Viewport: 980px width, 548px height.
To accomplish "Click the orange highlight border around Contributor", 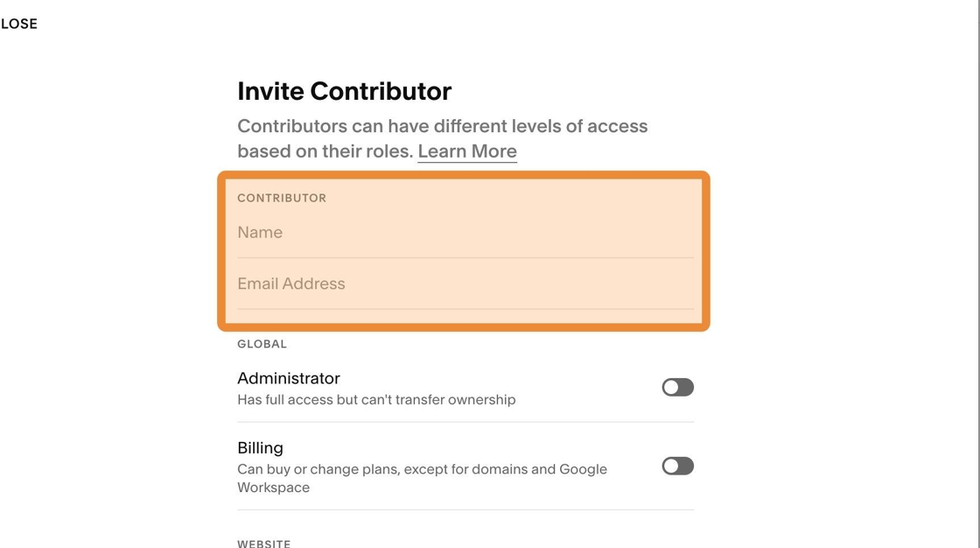I will tap(464, 175).
